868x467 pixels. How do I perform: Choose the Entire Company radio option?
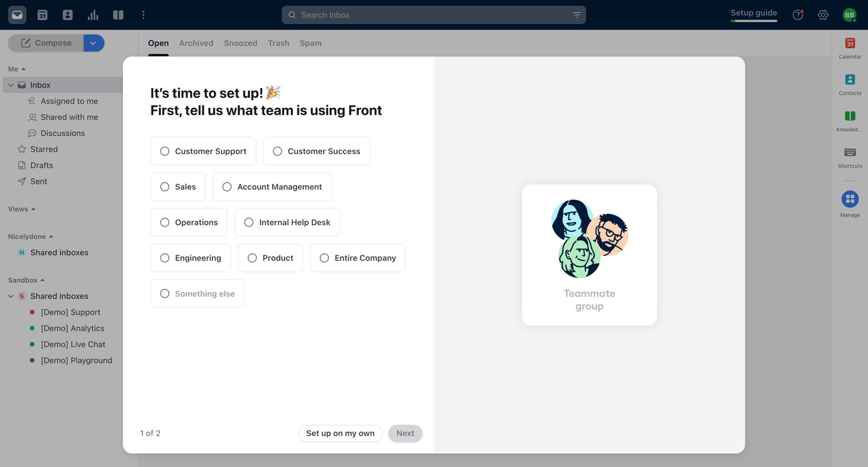coord(358,258)
